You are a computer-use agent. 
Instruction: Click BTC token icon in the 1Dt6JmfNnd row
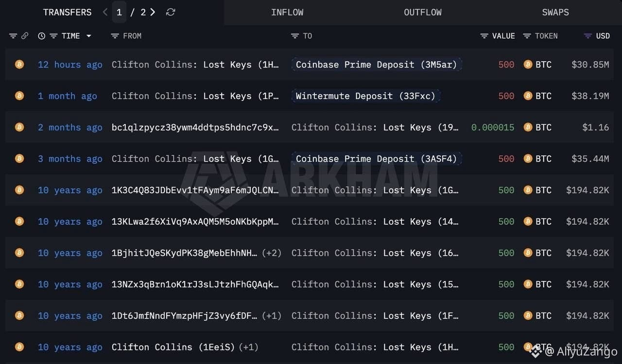pos(528,315)
